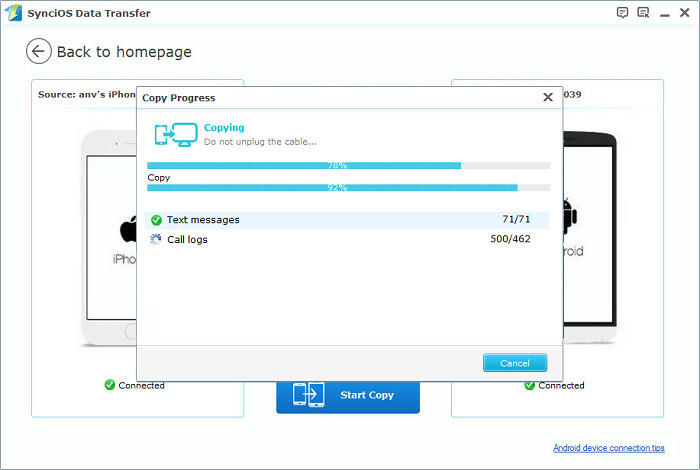Click the green Connected icon under iPhone
The image size is (700, 470).
coord(110,385)
